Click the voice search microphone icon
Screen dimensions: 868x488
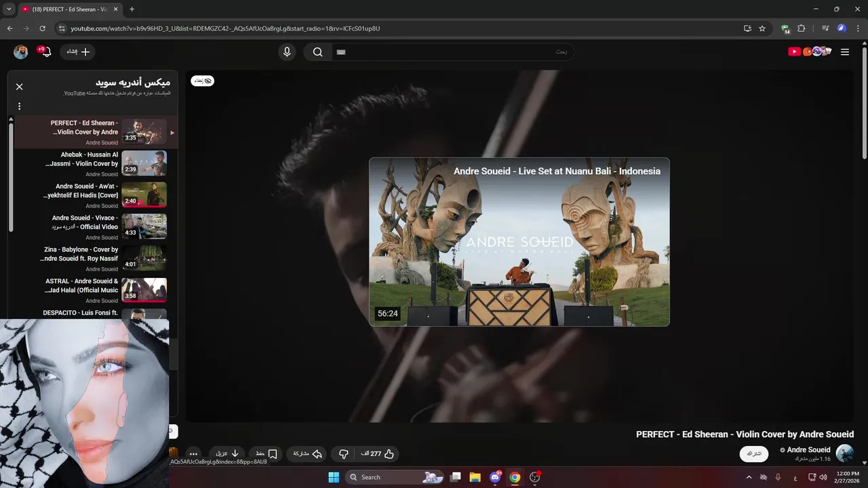point(287,52)
